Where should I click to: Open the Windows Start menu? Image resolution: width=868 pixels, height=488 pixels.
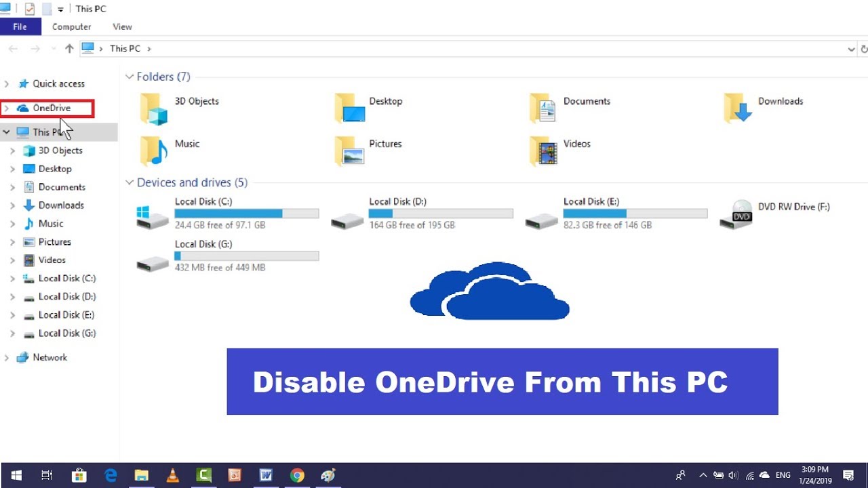point(16,475)
